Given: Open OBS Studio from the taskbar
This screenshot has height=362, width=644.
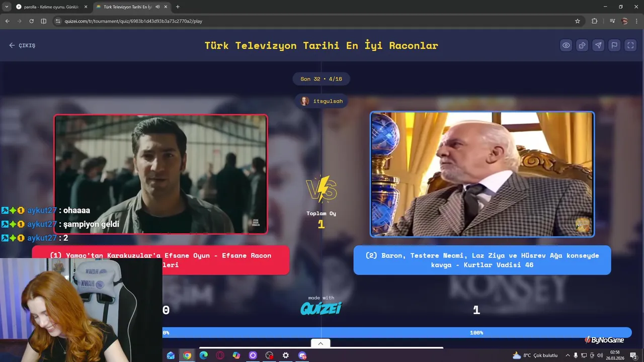Looking at the screenshot, I should [x=269, y=355].
